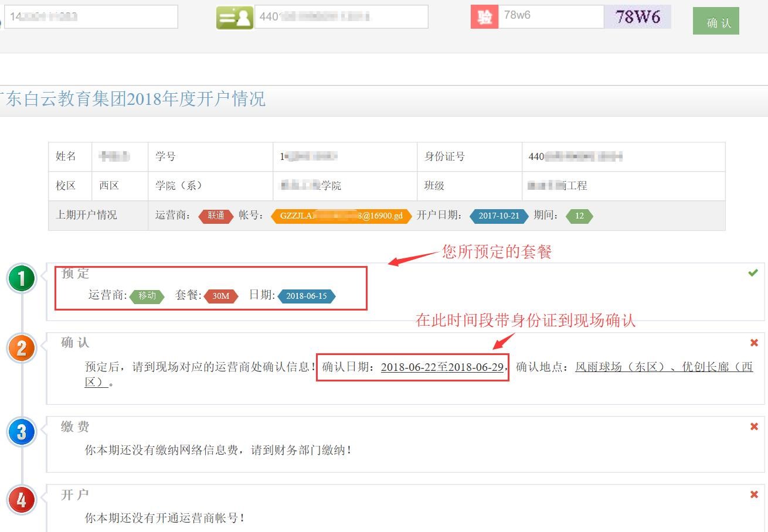Click the orange account tag ending @16900.gd
This screenshot has width=768, height=532.
pos(341,216)
